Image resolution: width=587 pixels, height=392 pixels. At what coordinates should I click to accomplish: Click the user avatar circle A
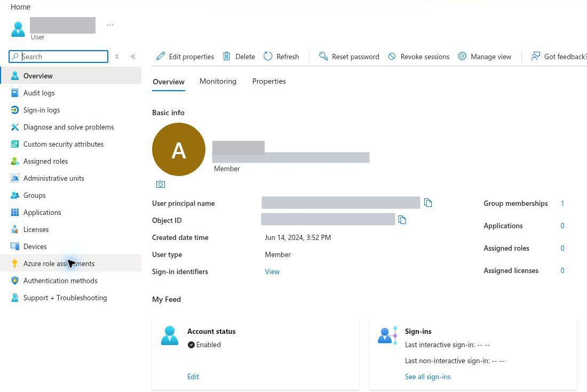click(179, 149)
